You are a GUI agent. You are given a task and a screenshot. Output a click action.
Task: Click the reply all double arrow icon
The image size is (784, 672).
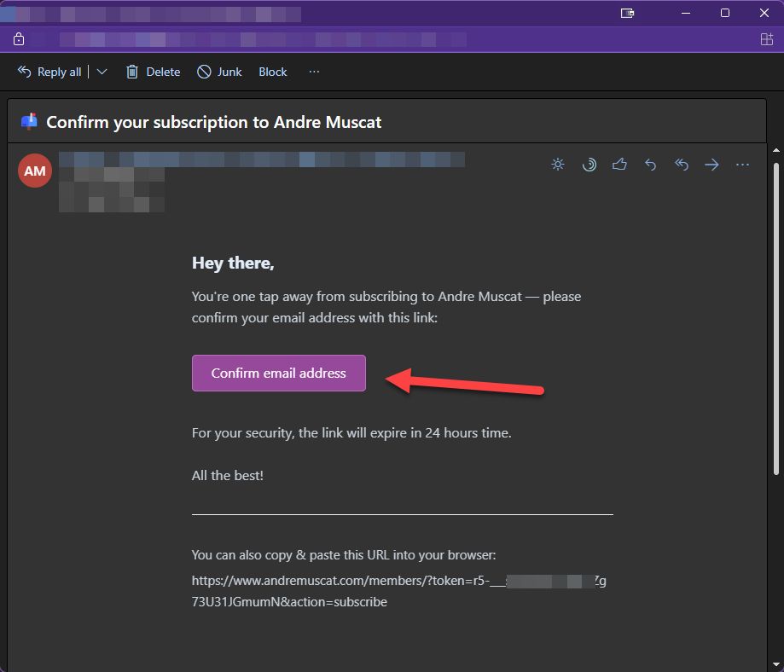coord(682,165)
